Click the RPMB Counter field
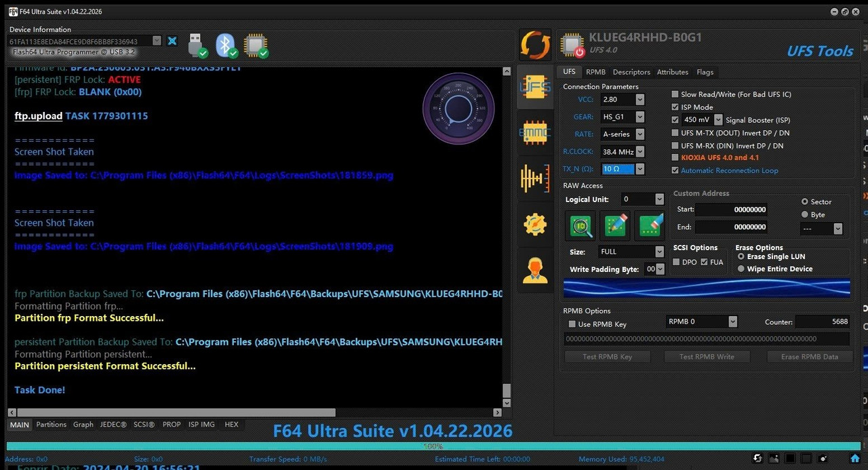This screenshot has width=868, height=470. tap(823, 321)
